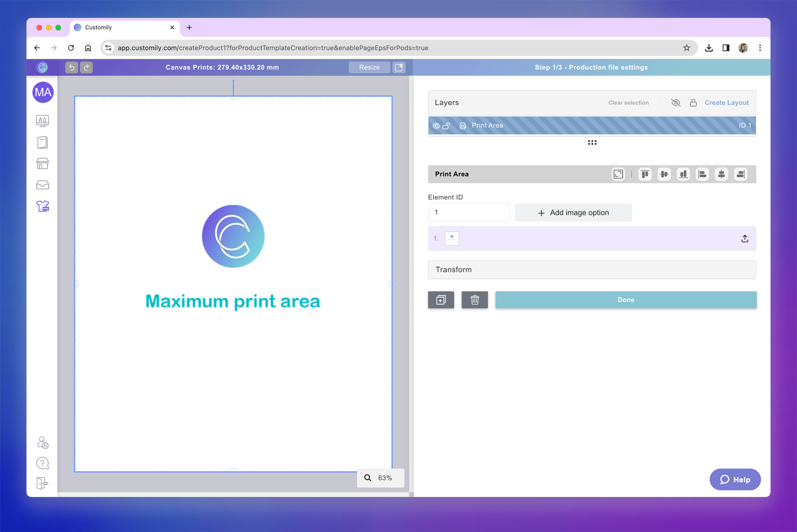Click the inbox icon in the left sidebar
This screenshot has height=532, width=797.
42,185
